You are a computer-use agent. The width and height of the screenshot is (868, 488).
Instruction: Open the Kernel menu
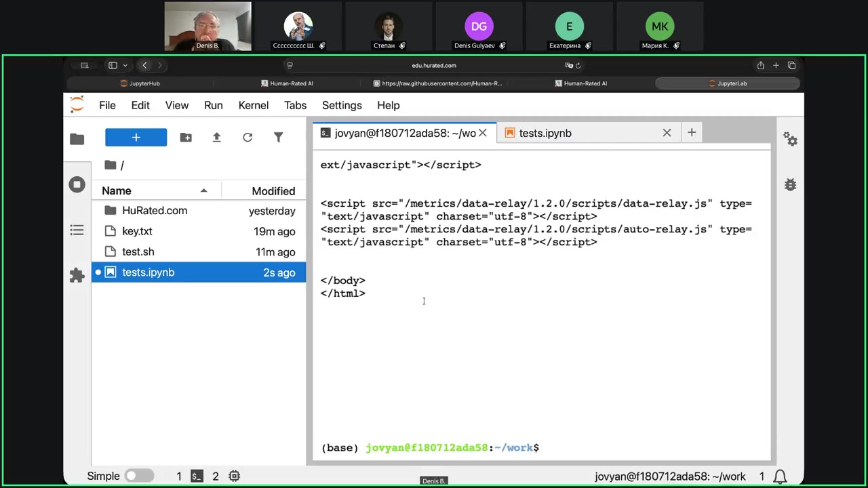coord(253,105)
